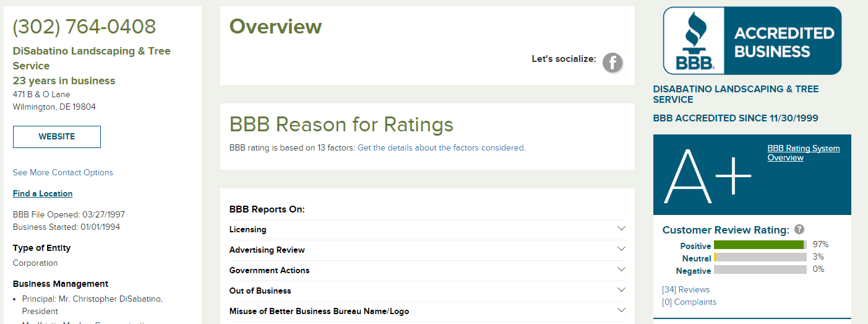Expand the Advertising Review chevron
This screenshot has height=324, width=868.
622,249
